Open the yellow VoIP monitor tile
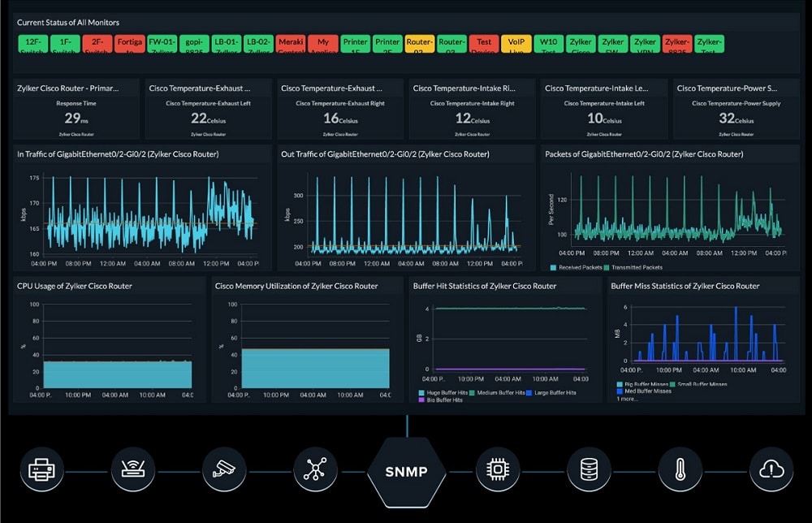Image resolution: width=812 pixels, height=523 pixels. tap(516, 44)
